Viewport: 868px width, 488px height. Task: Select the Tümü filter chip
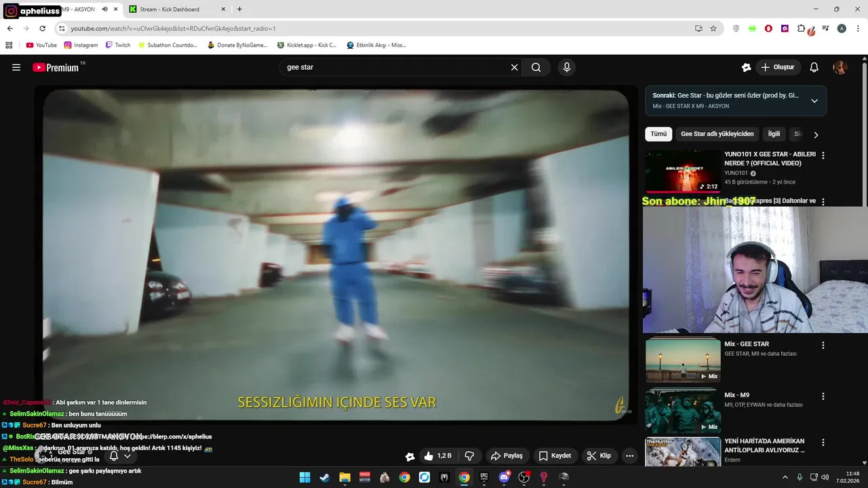point(658,134)
